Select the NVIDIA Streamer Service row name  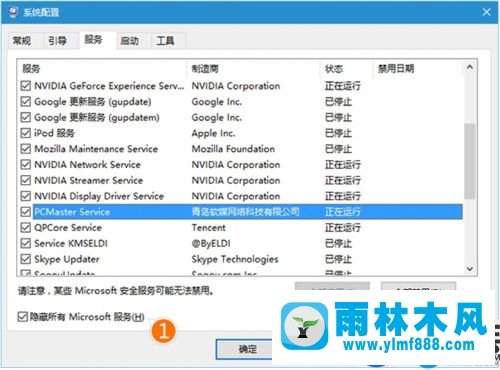[88, 180]
